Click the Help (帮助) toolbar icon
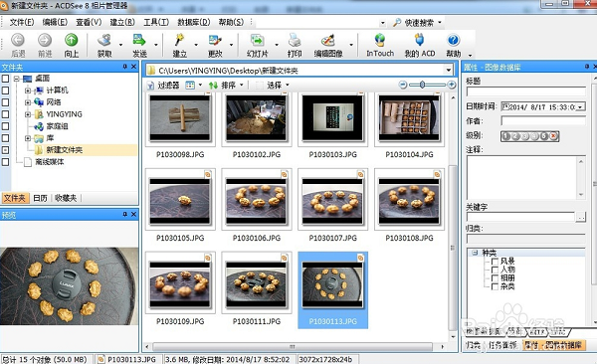Screen dimensions: 597x364 (x=453, y=41)
